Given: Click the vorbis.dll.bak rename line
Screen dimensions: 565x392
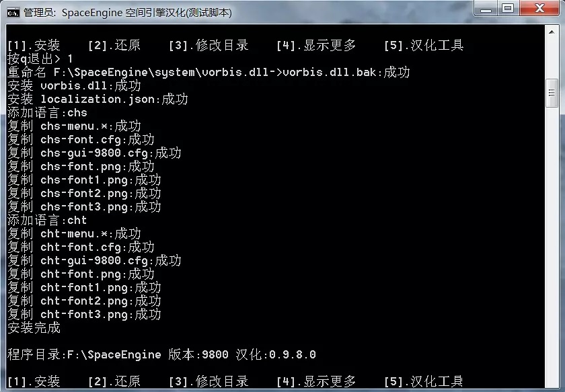Looking at the screenshot, I should click(x=209, y=72).
